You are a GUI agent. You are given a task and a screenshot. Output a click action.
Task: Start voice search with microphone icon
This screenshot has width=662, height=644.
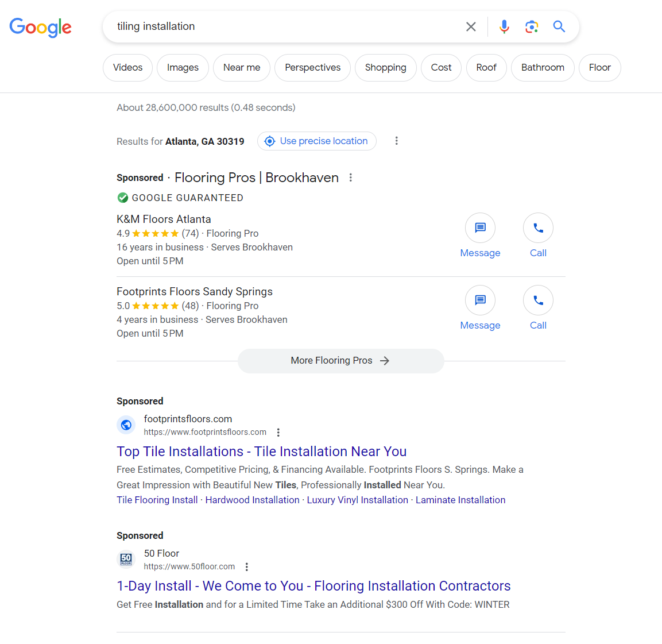[504, 26]
